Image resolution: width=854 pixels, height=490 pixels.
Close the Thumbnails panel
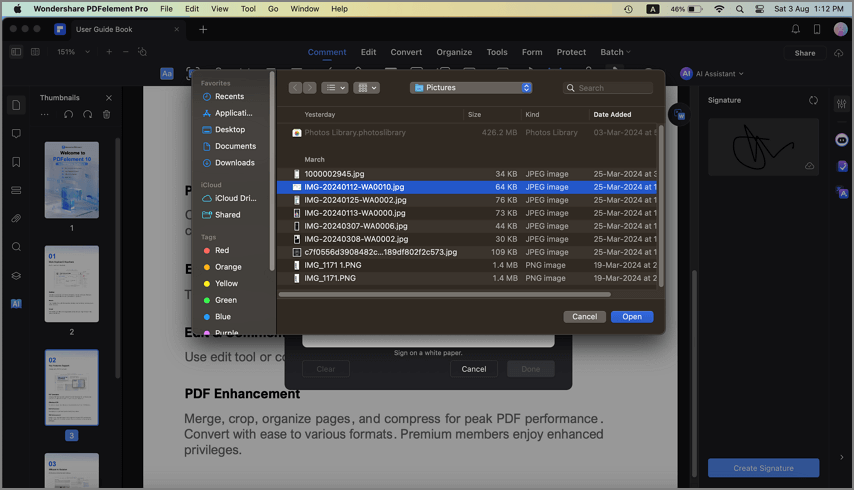pyautogui.click(x=109, y=98)
